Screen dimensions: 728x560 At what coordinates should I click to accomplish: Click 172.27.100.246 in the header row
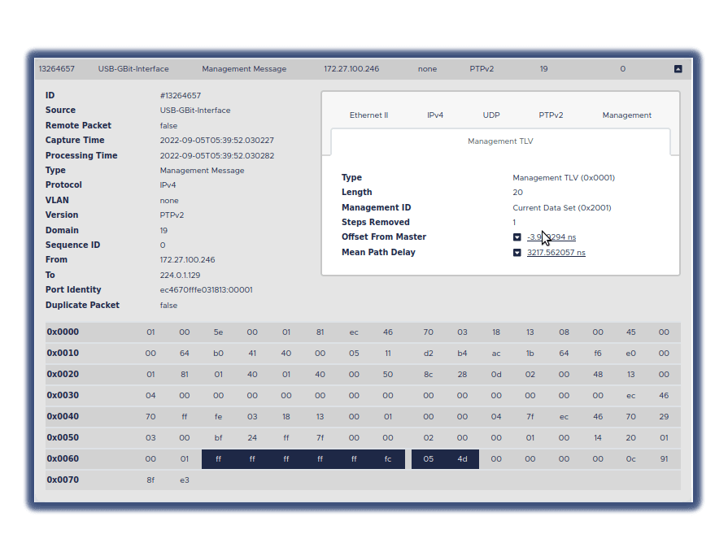[351, 68]
